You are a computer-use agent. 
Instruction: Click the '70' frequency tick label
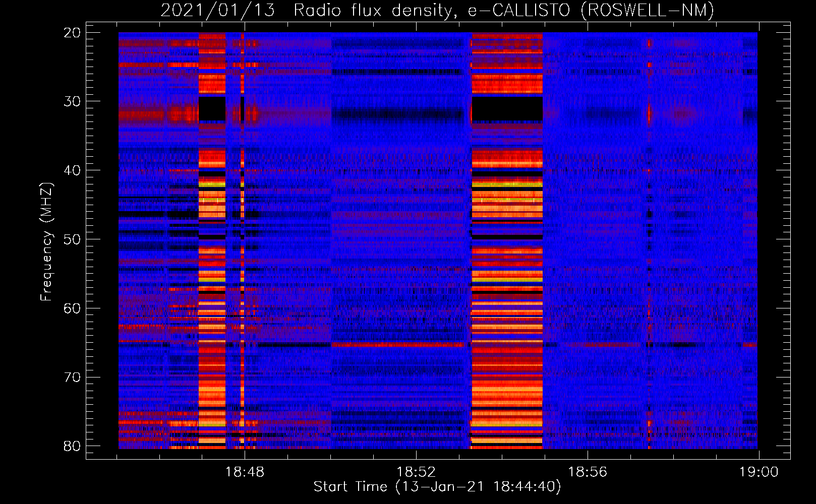(x=73, y=377)
